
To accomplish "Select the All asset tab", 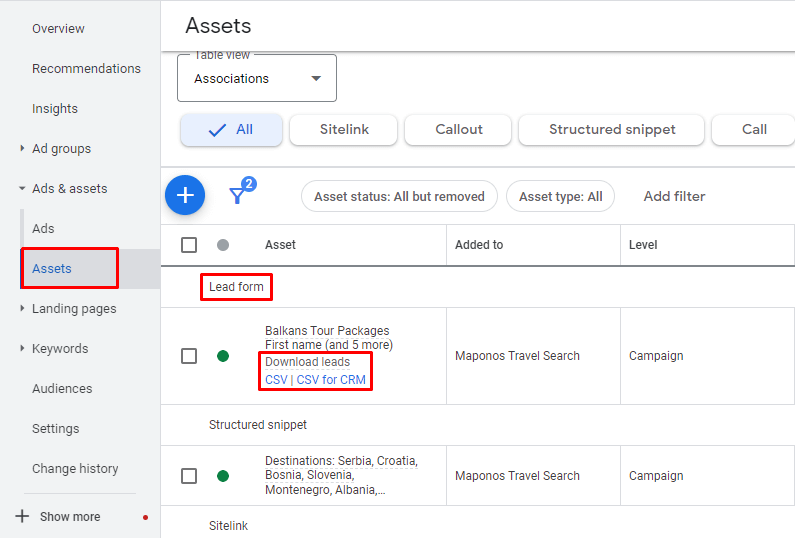I will [231, 130].
